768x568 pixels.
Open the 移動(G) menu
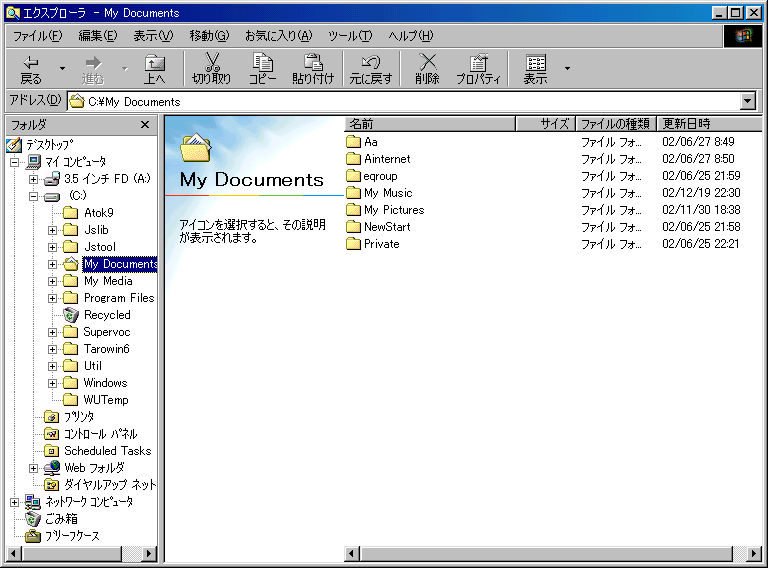(209, 36)
